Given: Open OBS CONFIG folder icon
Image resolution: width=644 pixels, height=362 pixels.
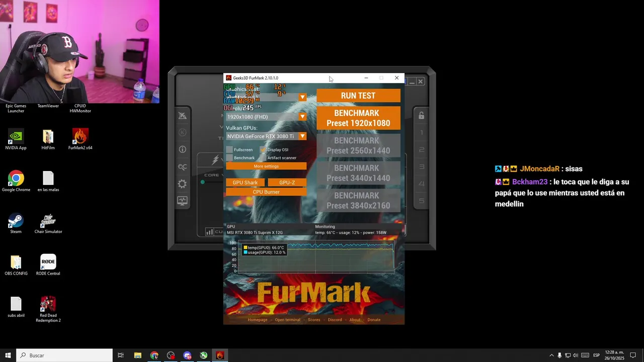Looking at the screenshot, I should pyautogui.click(x=16, y=265).
